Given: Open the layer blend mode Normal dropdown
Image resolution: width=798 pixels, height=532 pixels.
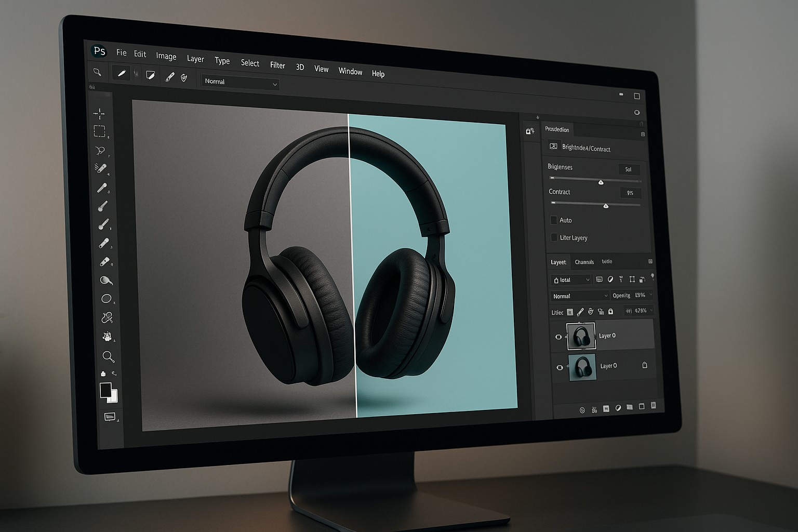Looking at the screenshot, I should 580,296.
